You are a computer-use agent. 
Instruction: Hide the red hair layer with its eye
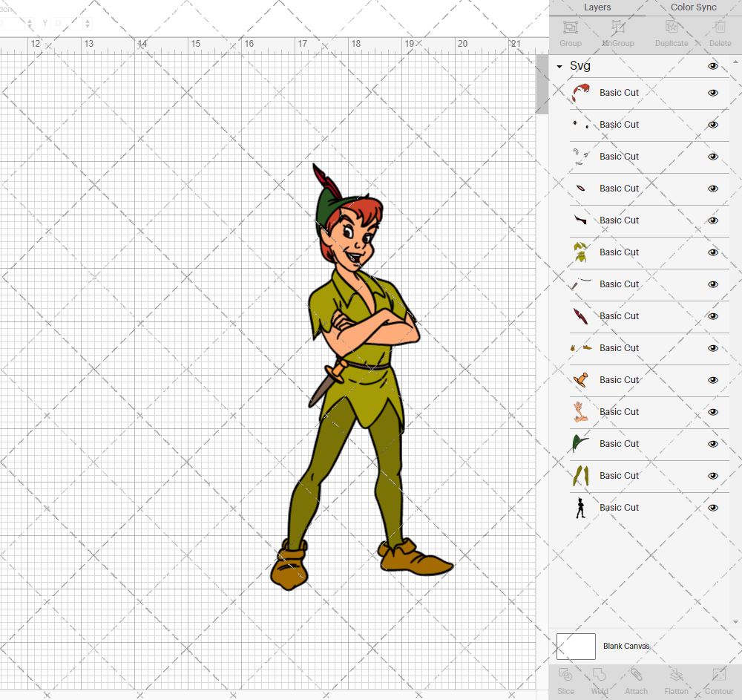point(712,93)
